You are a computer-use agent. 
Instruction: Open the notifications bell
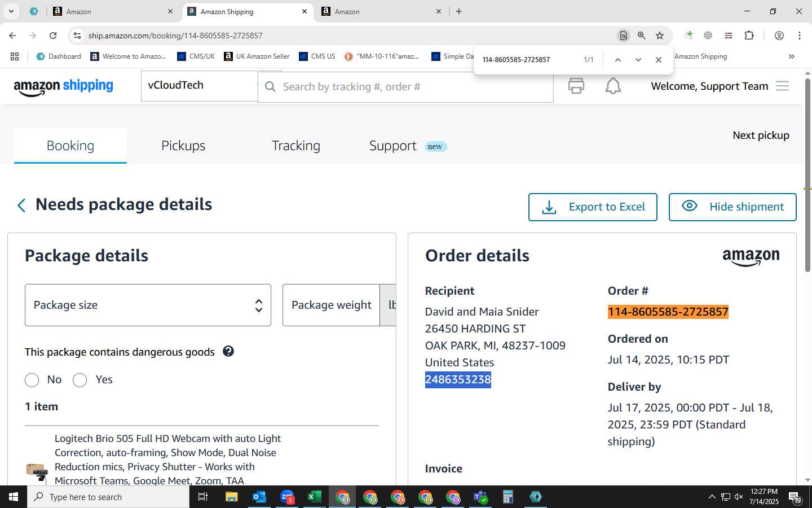(613, 86)
